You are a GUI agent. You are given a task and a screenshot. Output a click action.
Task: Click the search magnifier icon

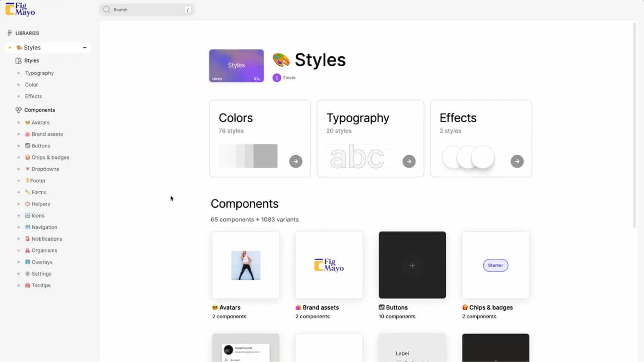(x=106, y=9)
